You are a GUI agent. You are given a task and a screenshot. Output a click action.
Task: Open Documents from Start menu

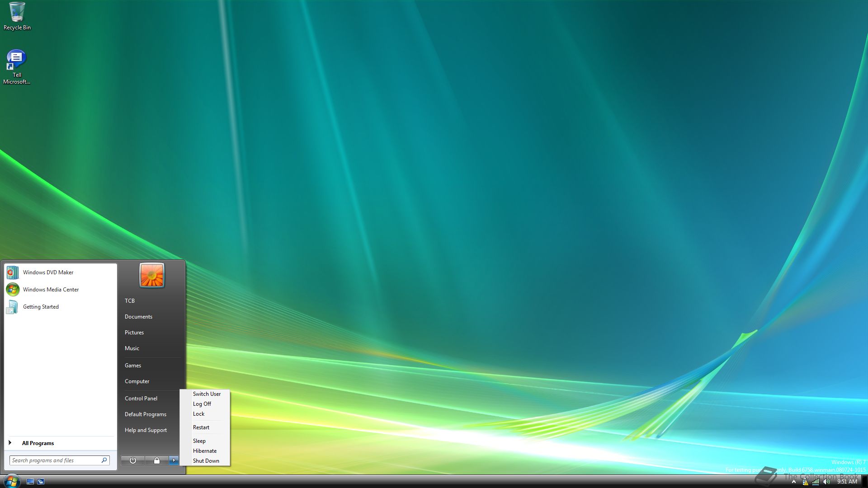point(138,317)
